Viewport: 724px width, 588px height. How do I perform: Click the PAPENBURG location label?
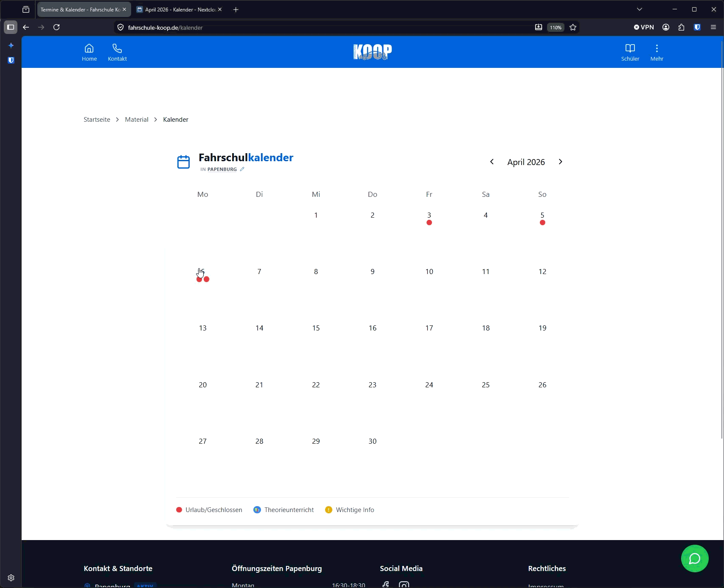[x=222, y=169]
